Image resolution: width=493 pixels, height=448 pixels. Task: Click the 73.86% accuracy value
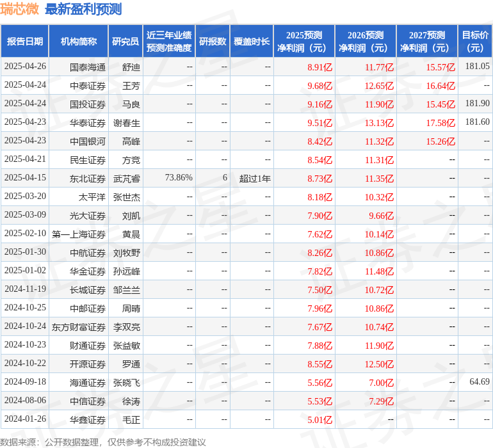click(179, 178)
